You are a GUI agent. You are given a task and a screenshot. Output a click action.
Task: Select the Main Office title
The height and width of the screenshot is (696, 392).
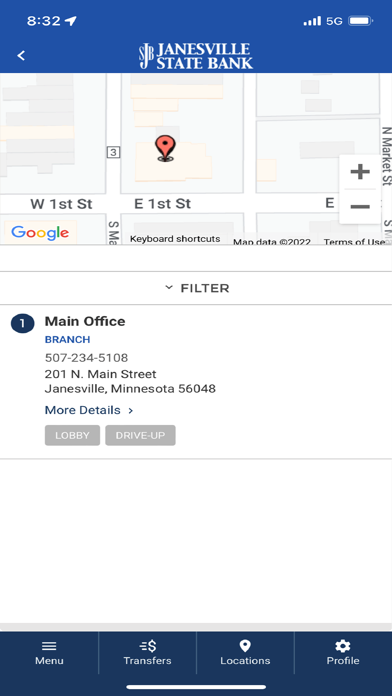(85, 321)
